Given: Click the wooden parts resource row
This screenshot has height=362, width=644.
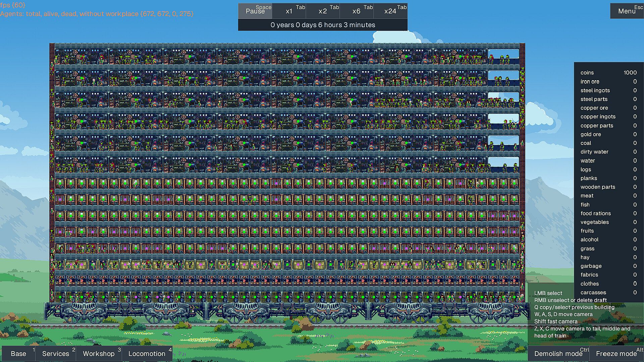Looking at the screenshot, I should point(608,187).
